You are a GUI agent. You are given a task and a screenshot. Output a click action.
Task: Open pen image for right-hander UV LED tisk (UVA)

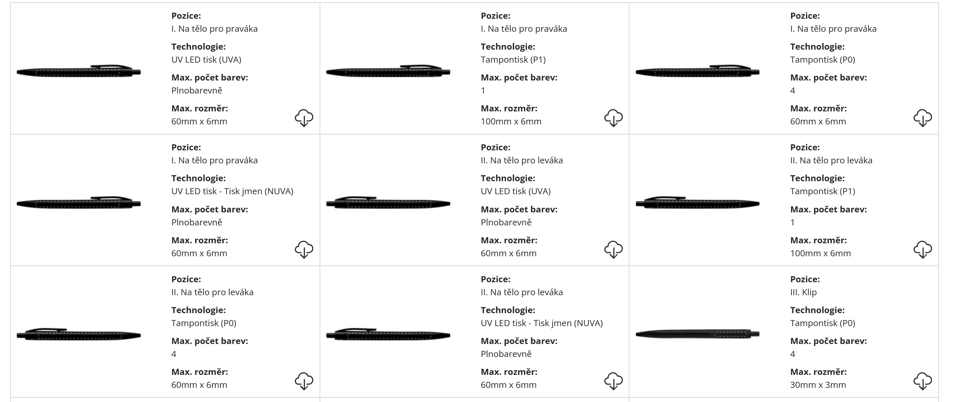pos(79,71)
